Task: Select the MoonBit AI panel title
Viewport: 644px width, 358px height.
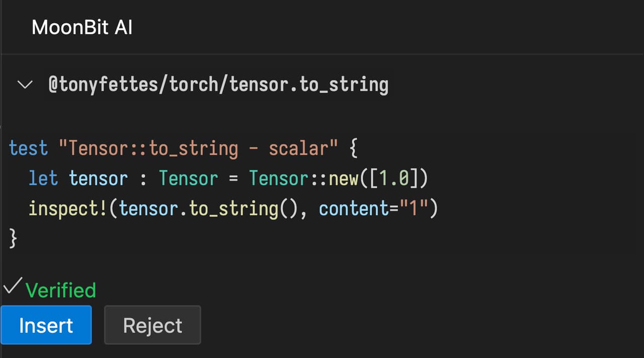Action: 82,28
